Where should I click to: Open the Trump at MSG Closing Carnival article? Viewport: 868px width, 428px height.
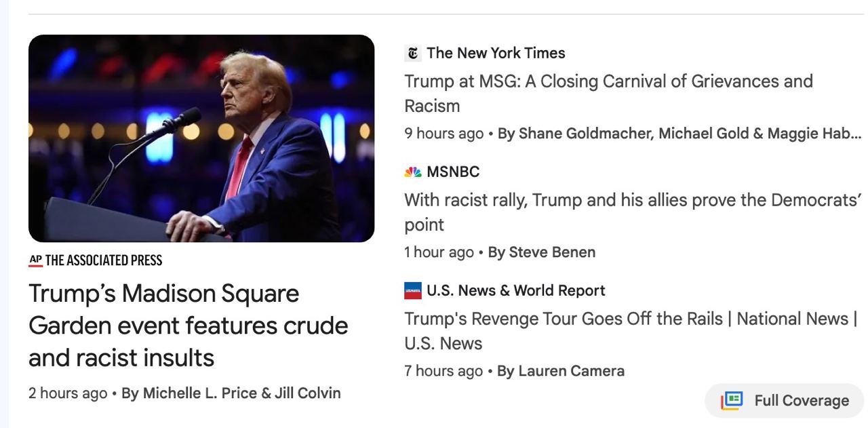[608, 94]
